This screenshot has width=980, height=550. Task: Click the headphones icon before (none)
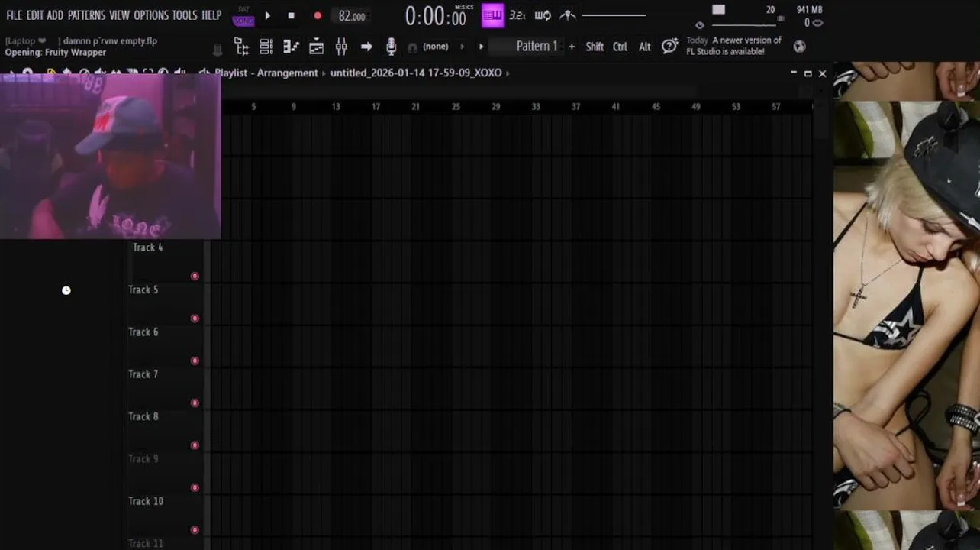point(413,47)
